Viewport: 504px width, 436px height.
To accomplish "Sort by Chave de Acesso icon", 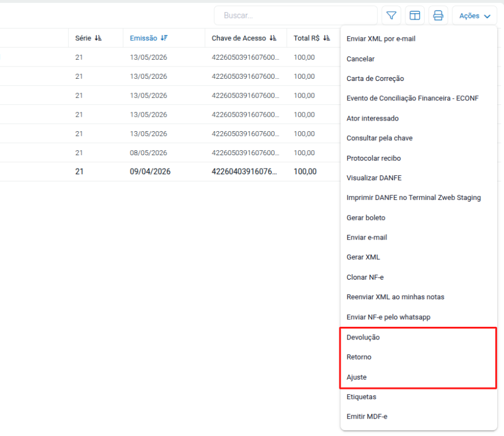I will [x=273, y=38].
